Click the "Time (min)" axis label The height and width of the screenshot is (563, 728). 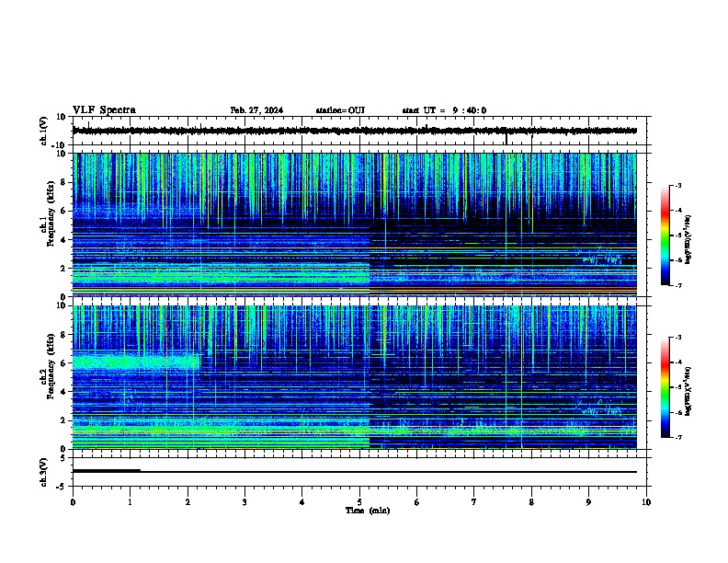[x=368, y=511]
